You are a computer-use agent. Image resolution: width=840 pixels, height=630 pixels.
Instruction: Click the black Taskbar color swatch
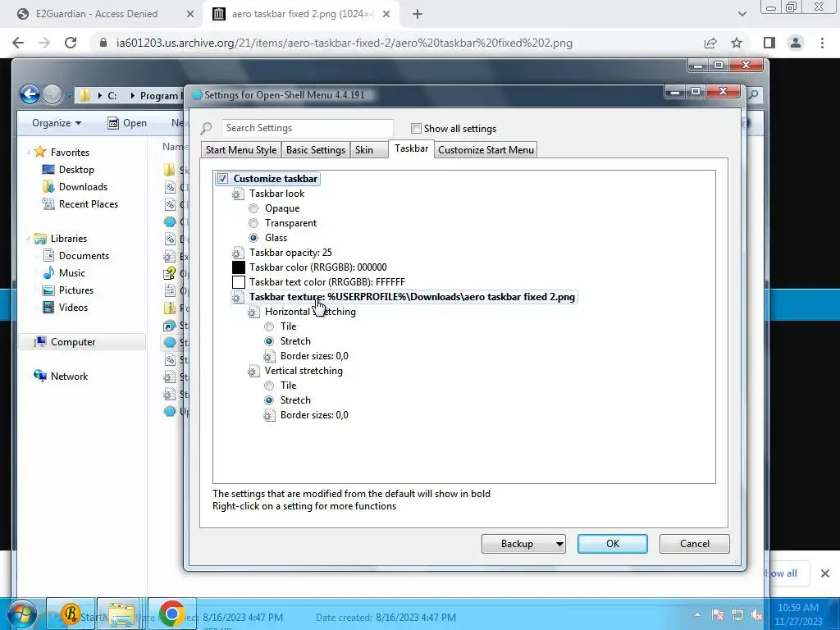239,267
